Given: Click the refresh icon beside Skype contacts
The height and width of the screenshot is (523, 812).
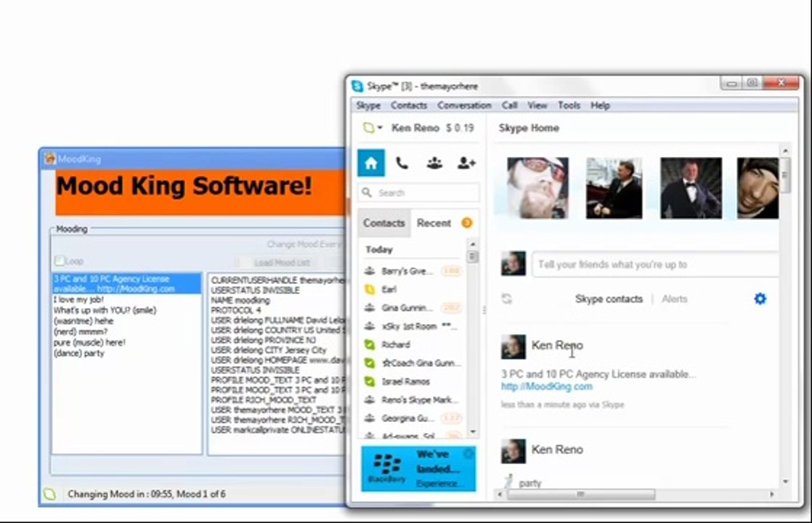Looking at the screenshot, I should [x=507, y=299].
